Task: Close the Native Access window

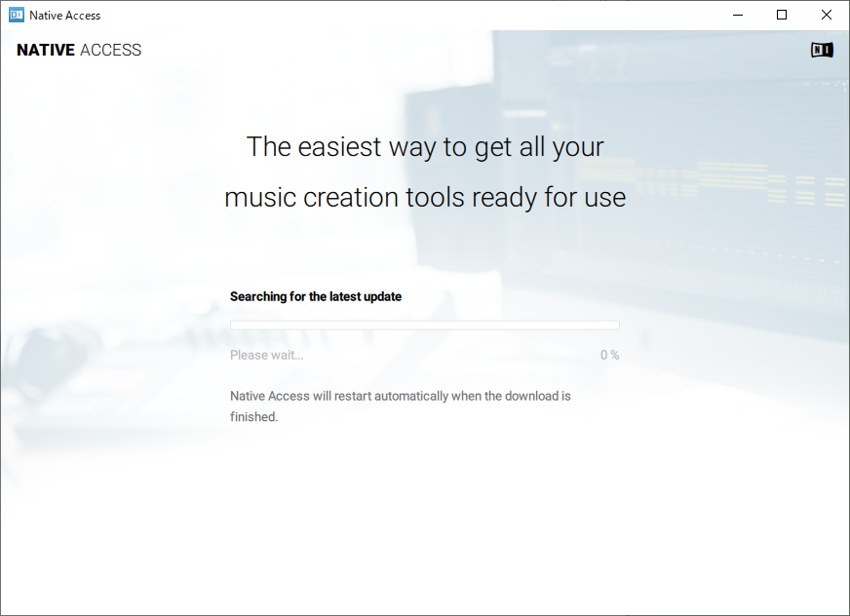Action: click(x=827, y=16)
